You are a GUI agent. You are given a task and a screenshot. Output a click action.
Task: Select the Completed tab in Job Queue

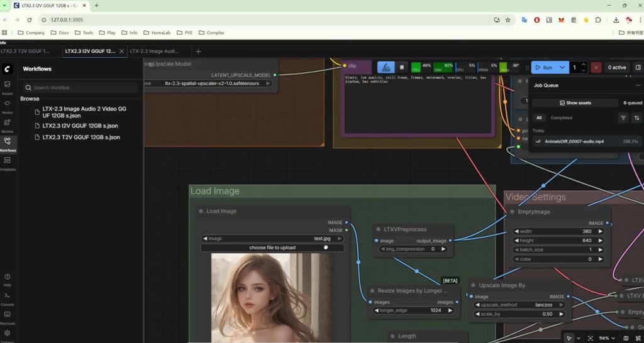(561, 117)
